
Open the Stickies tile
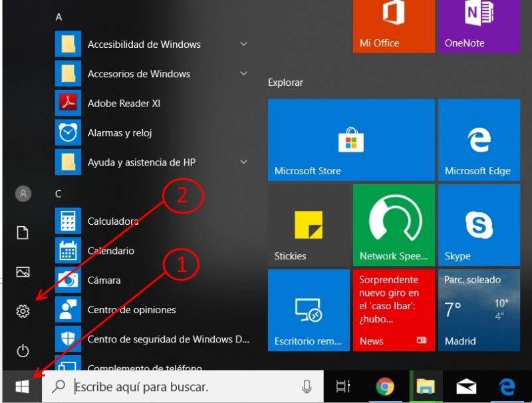point(309,225)
